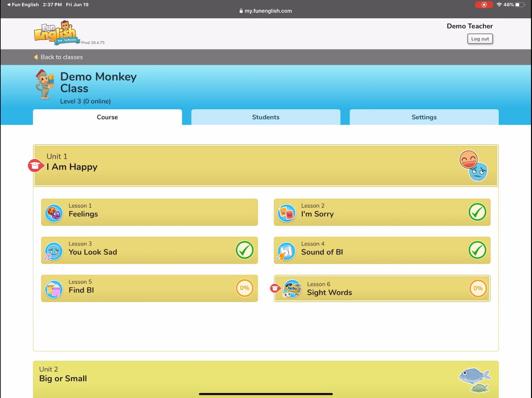Screen dimensions: 532x398
Task: Open Lesson 2 I'm Sorry
Action: pyautogui.click(x=382, y=212)
